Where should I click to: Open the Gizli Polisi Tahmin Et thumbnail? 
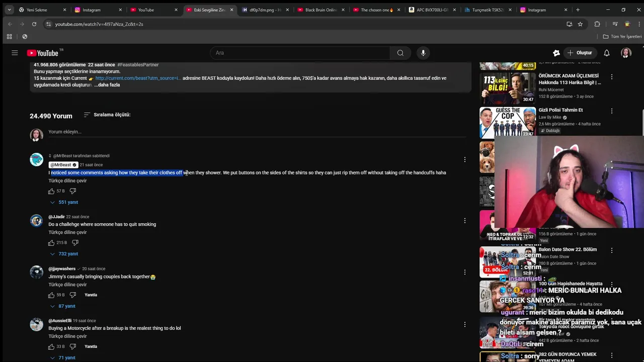click(x=507, y=122)
